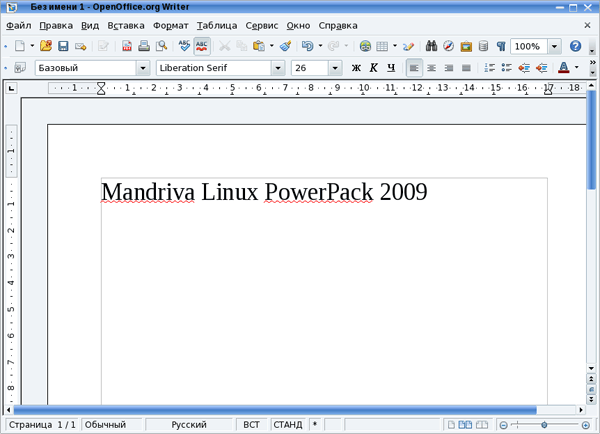Activate the Format Paintbrush icon
Image resolution: width=600 pixels, height=434 pixels.
tap(285, 46)
